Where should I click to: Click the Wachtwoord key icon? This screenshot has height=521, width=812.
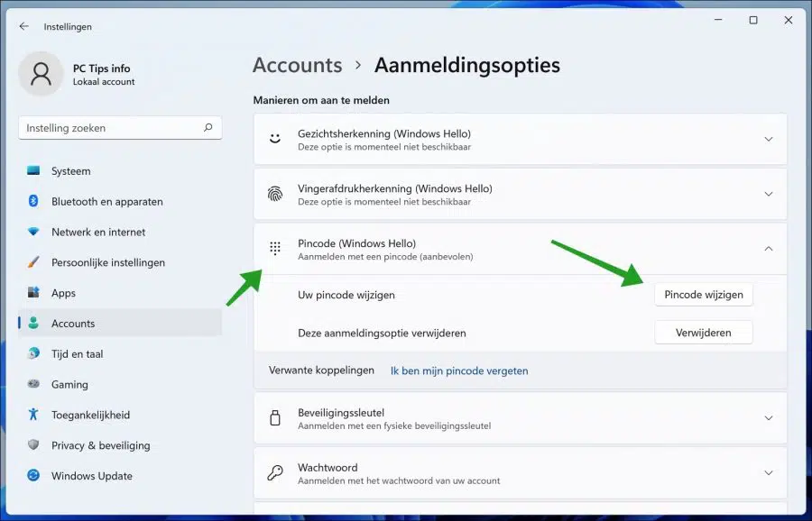pos(275,473)
